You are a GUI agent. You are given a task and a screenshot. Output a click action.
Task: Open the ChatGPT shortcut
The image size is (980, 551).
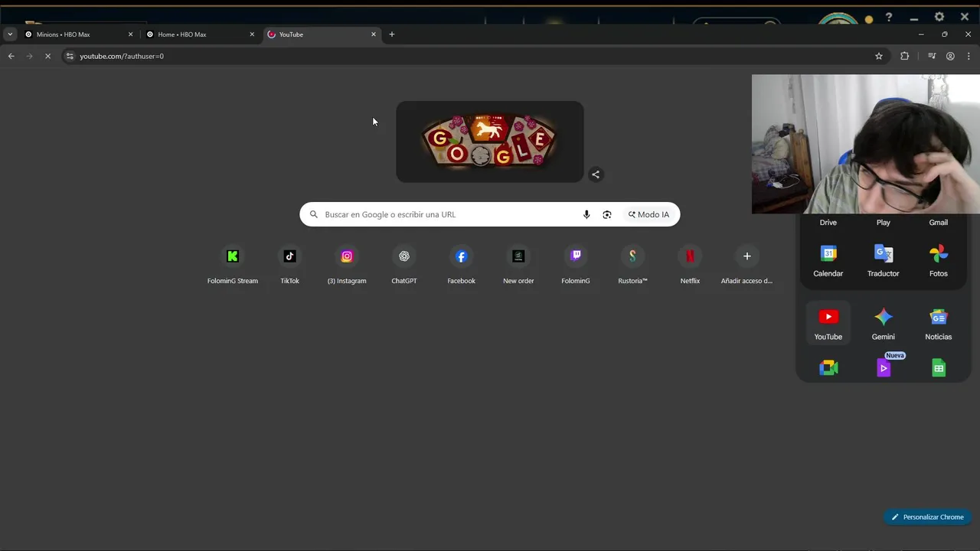coord(404,266)
